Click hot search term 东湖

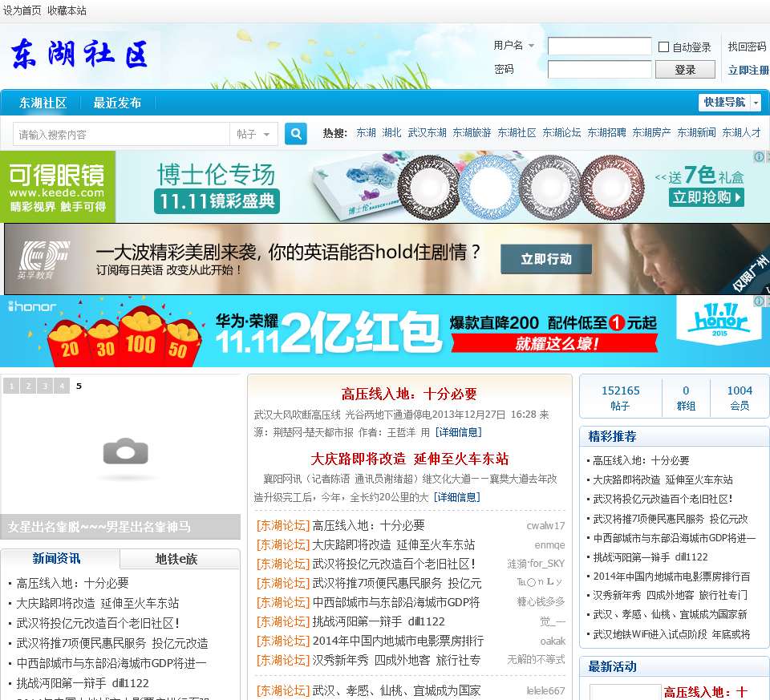click(366, 132)
